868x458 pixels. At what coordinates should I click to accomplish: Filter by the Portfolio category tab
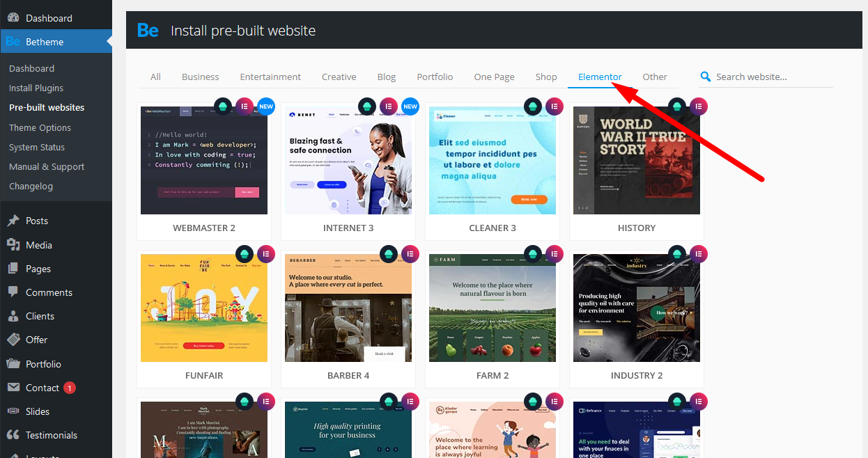tap(435, 77)
